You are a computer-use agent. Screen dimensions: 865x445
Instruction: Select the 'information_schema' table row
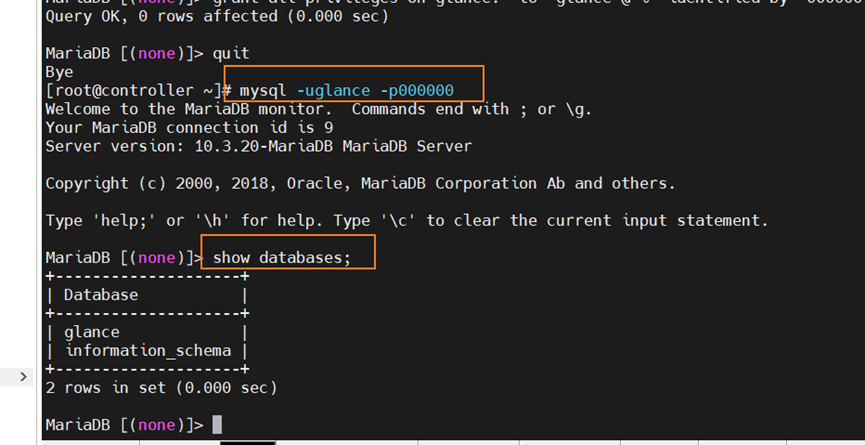(x=147, y=351)
